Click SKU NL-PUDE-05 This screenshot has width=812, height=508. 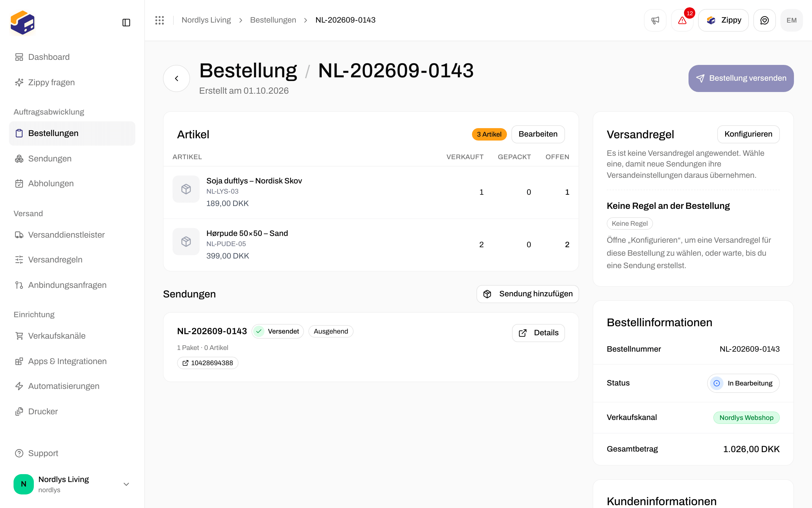pyautogui.click(x=226, y=244)
